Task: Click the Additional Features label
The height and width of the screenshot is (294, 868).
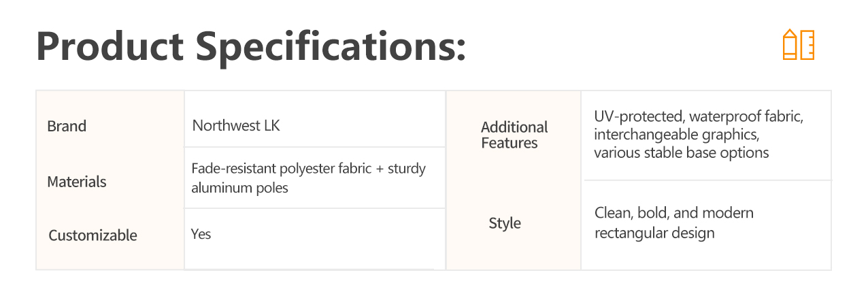Action: point(514,135)
